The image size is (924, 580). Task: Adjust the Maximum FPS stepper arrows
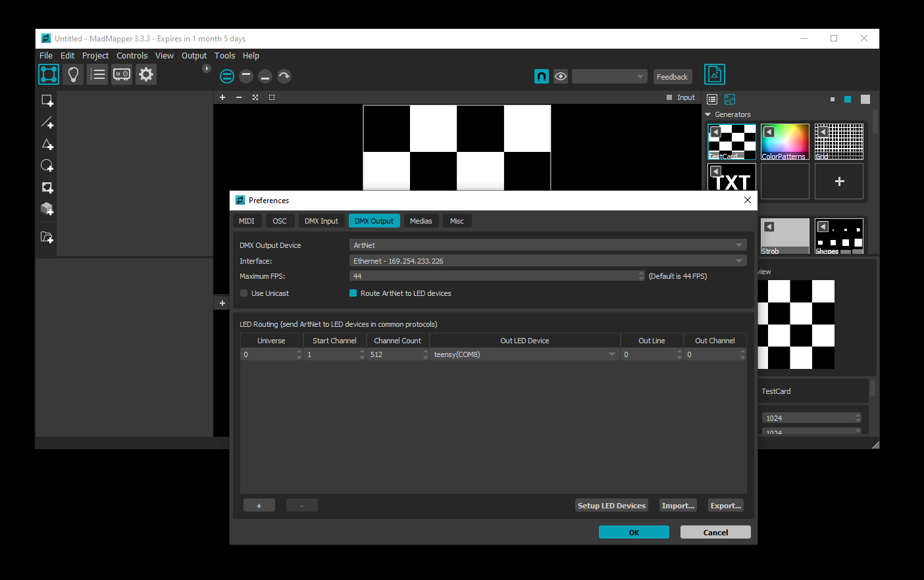click(642, 276)
